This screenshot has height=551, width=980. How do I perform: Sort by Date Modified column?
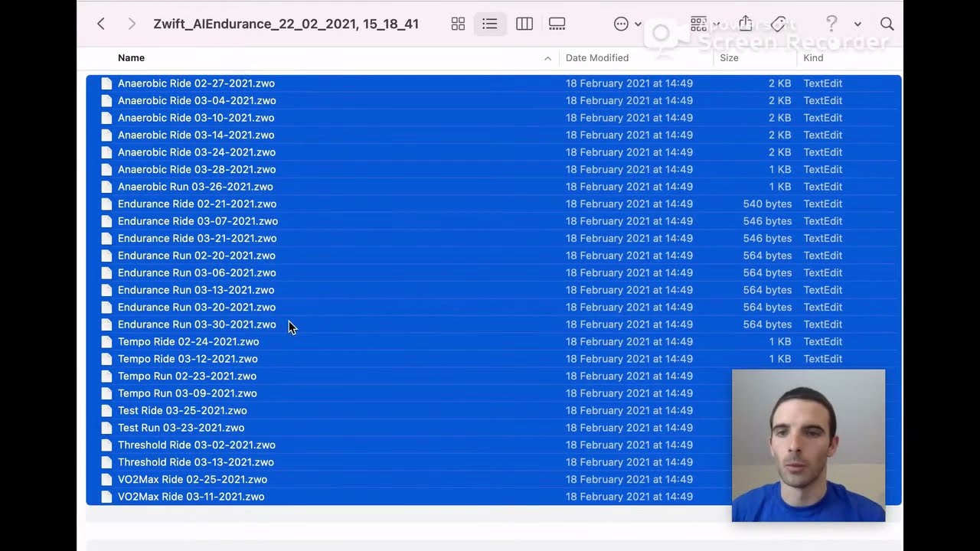pyautogui.click(x=597, y=57)
